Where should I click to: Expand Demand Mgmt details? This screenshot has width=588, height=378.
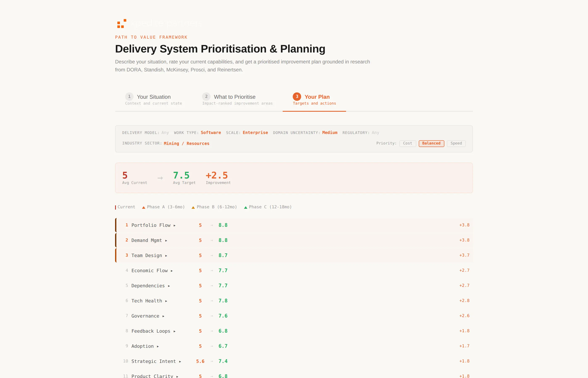[x=166, y=240]
